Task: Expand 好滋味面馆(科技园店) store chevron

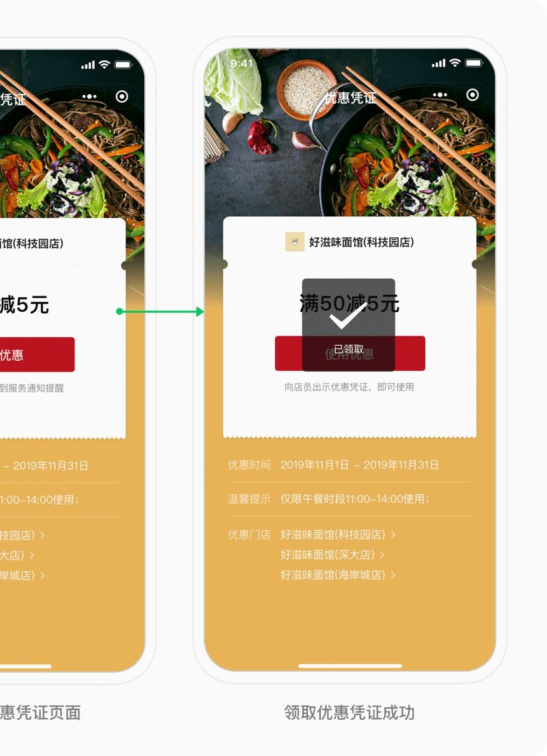Action: (x=393, y=534)
